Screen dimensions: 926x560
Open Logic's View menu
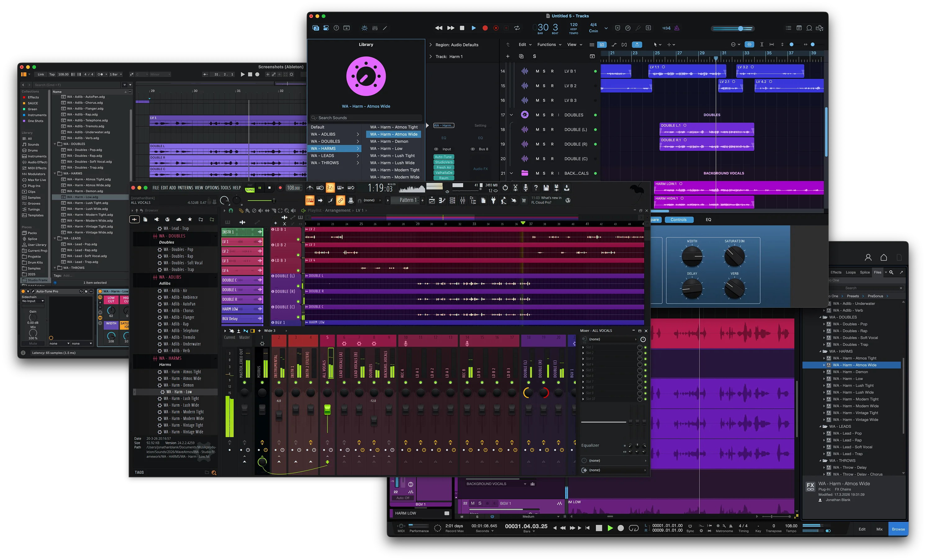tap(574, 44)
